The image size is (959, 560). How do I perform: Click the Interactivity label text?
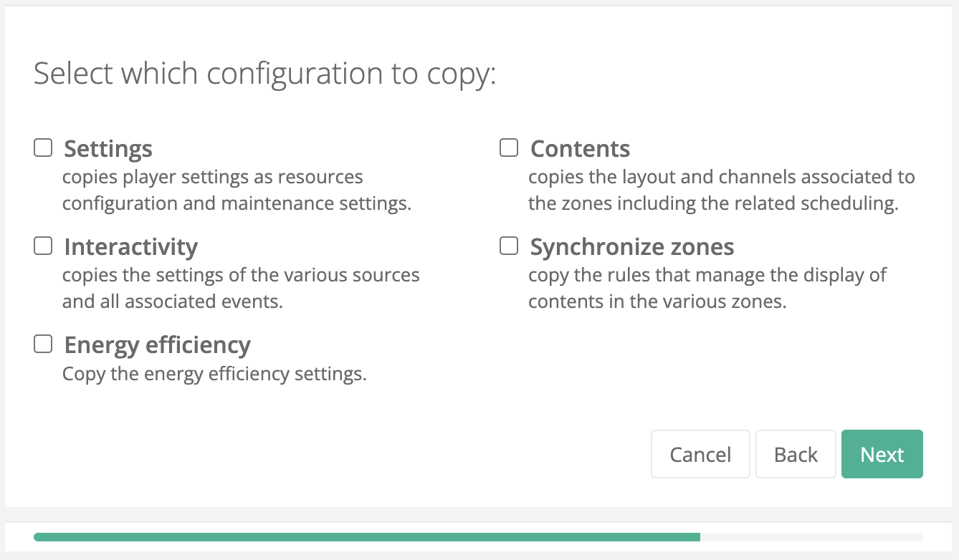(130, 247)
